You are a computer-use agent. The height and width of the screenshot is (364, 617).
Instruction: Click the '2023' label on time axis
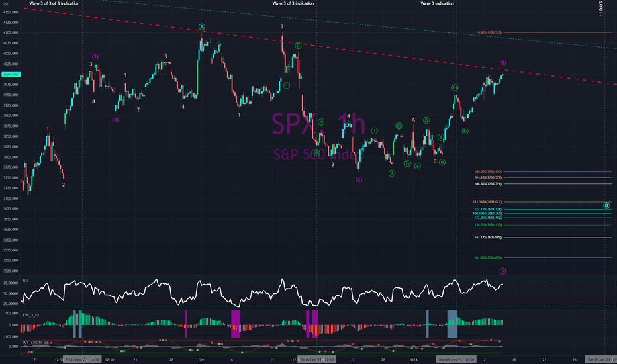[x=413, y=359]
